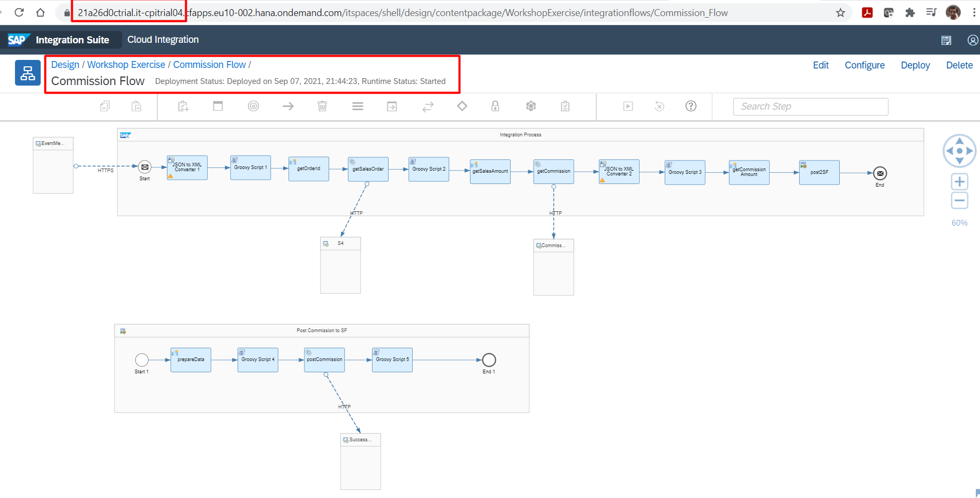The image size is (980, 498).
Task: Select the Success... receiver participant
Action: tap(361, 462)
